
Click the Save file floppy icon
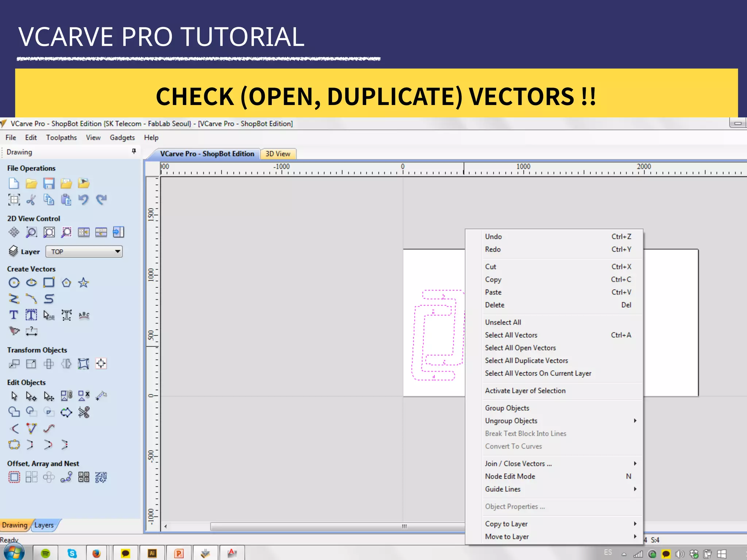(49, 183)
